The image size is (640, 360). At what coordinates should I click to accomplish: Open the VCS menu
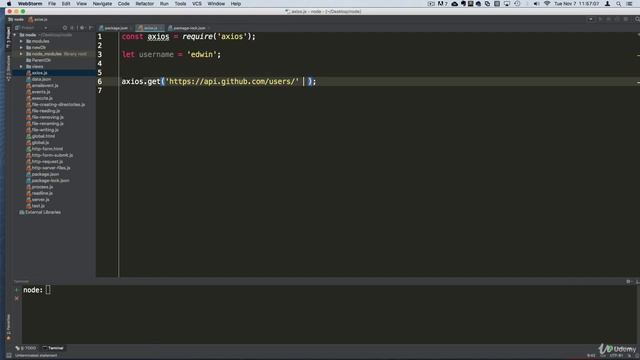[197, 4]
